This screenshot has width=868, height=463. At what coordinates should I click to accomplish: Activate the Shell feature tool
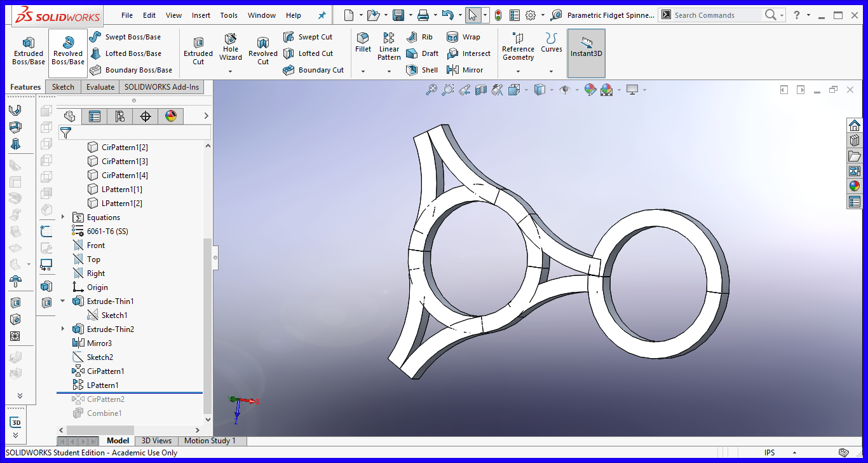[x=422, y=70]
